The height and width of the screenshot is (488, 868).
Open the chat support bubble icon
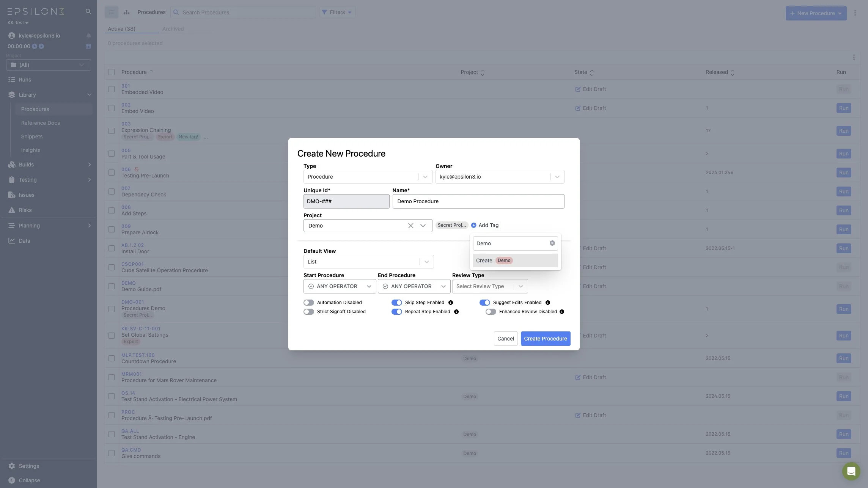tap(851, 471)
